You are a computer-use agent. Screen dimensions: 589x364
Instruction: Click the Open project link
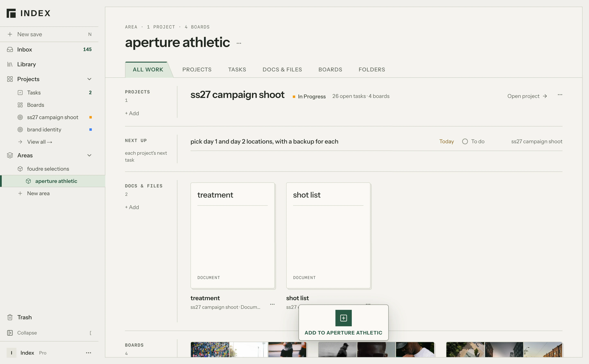coord(527,96)
